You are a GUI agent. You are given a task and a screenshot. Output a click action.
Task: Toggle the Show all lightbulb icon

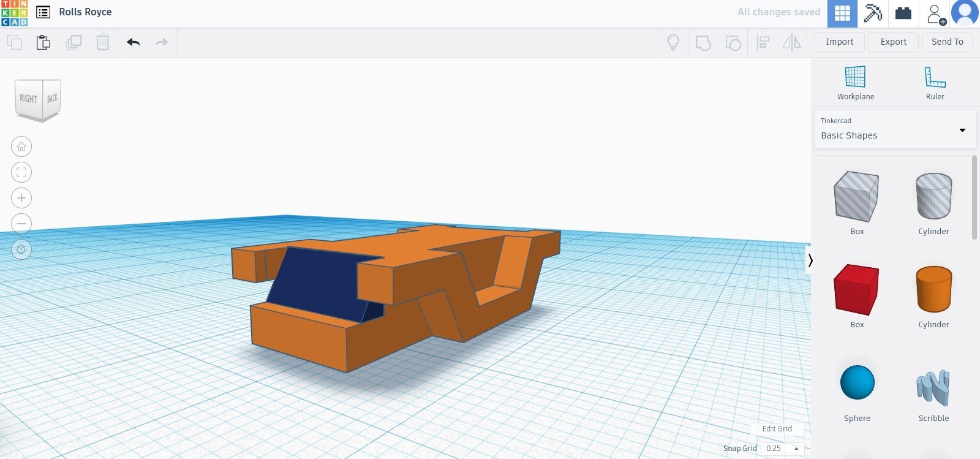673,42
